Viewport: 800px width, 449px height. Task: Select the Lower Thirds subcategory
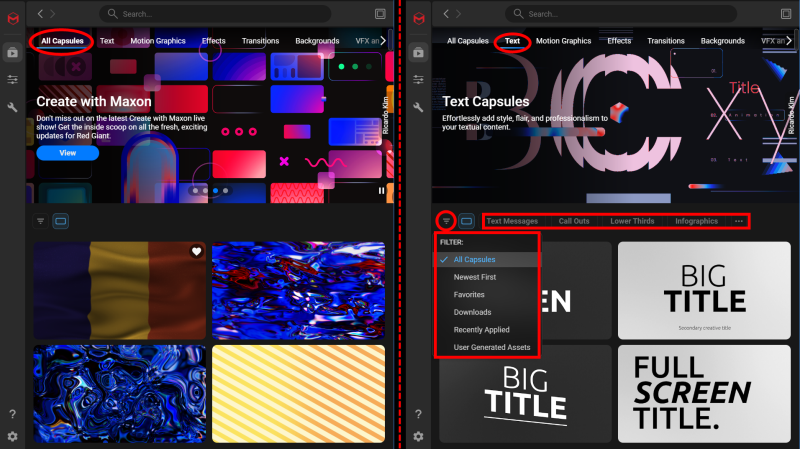click(x=632, y=221)
